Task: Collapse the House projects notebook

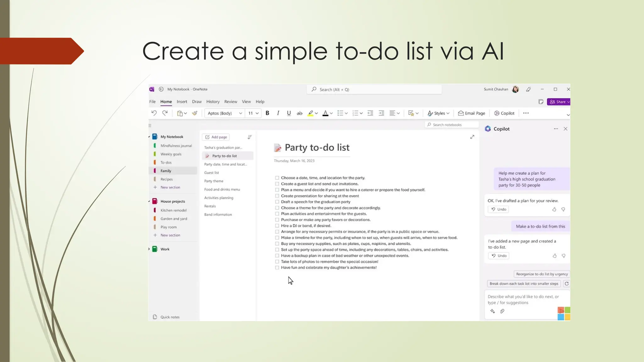Action: click(x=149, y=201)
